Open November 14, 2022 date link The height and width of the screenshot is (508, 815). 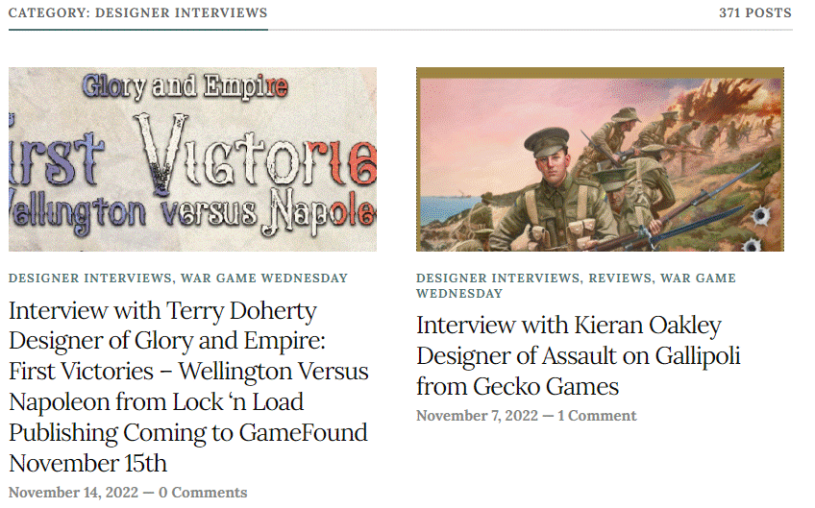tap(73, 492)
